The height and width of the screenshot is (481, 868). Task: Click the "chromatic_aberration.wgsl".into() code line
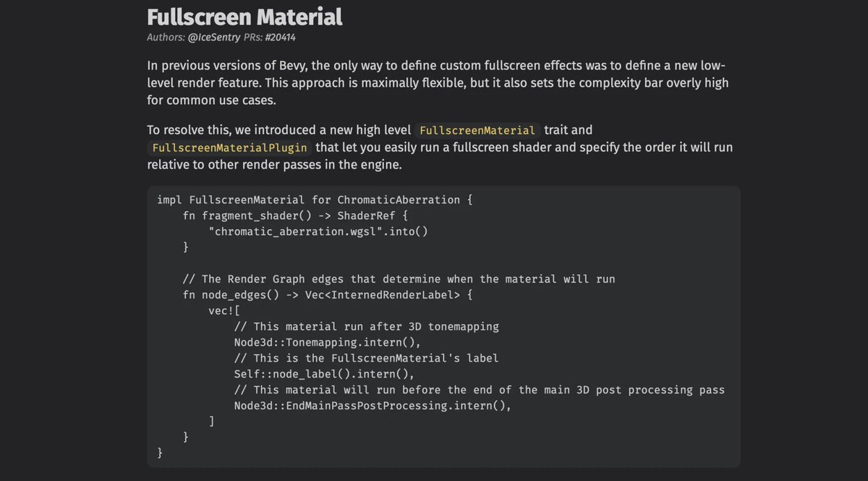click(318, 231)
